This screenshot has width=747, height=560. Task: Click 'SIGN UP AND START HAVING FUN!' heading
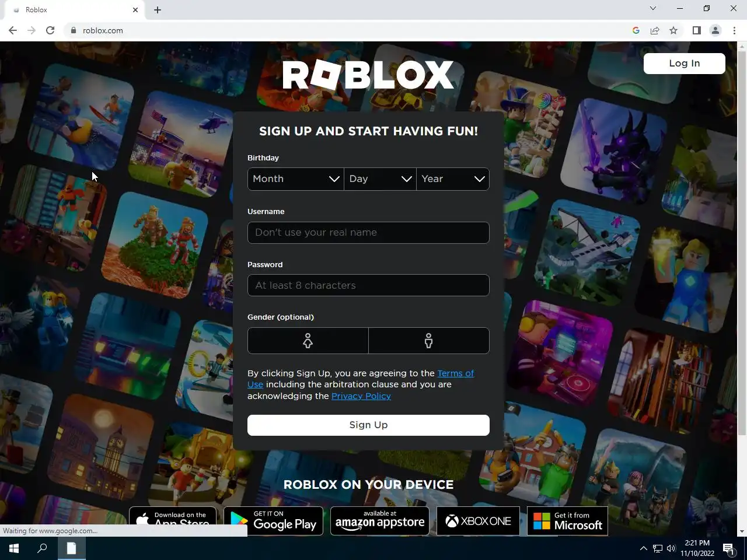(368, 131)
